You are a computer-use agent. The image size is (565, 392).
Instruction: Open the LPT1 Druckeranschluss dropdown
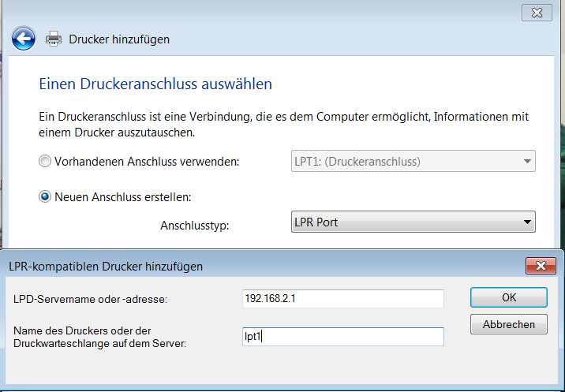pyautogui.click(x=413, y=161)
